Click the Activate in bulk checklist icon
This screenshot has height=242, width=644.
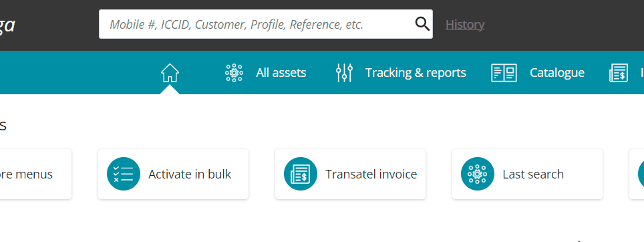[124, 174]
